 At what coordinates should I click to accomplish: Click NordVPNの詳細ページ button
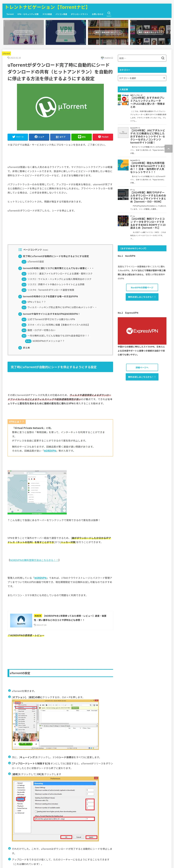pyautogui.click(x=142, y=287)
